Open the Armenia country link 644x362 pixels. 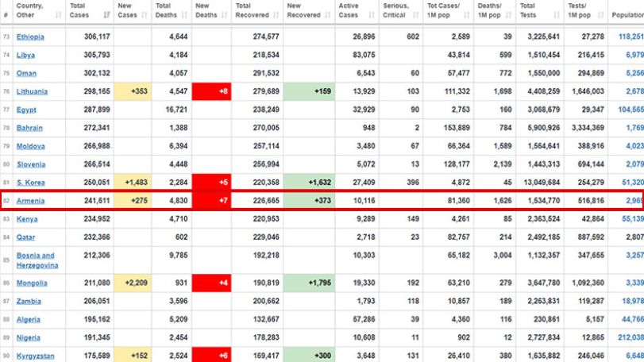coord(30,201)
